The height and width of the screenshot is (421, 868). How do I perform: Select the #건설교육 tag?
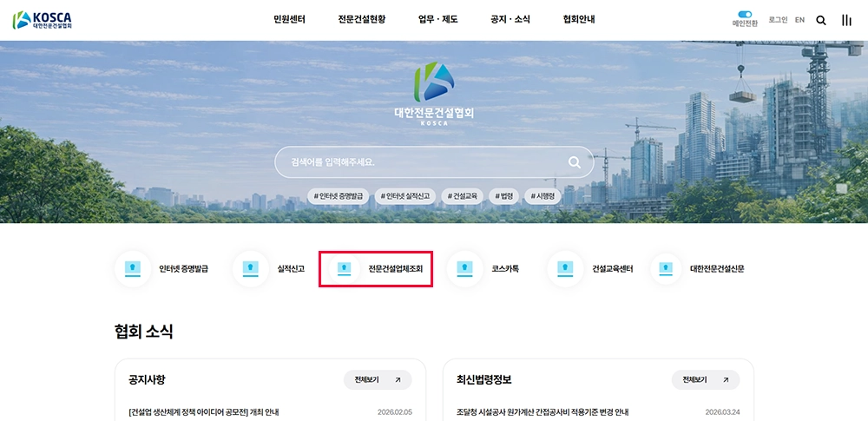(x=463, y=196)
